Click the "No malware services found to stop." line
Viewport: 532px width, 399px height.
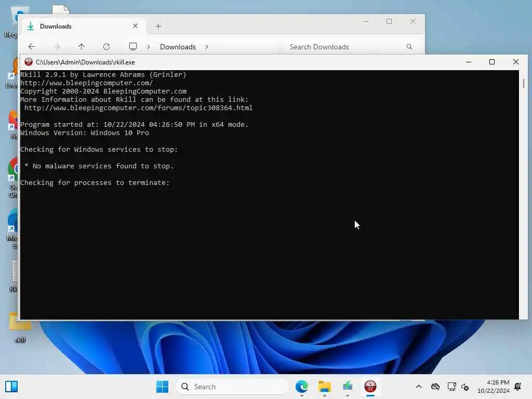[x=99, y=166]
